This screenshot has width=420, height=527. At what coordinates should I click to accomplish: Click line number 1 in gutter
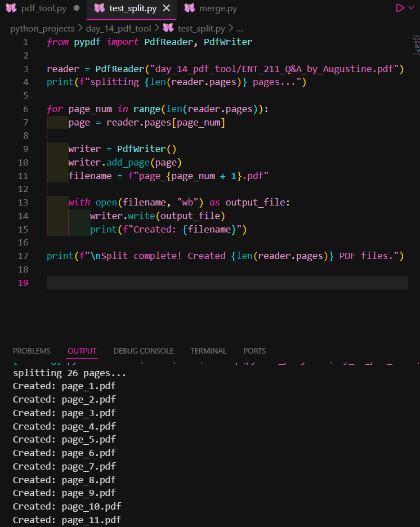pyautogui.click(x=26, y=42)
